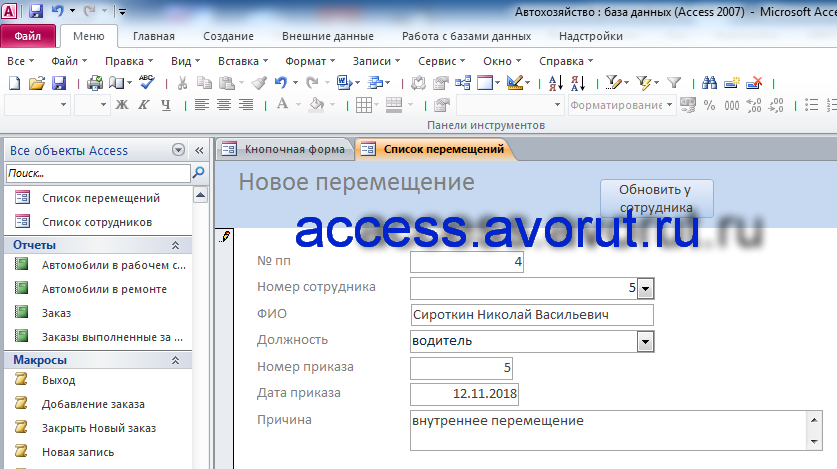
Task: Collapse the Отчеты group
Action: pyautogui.click(x=175, y=245)
